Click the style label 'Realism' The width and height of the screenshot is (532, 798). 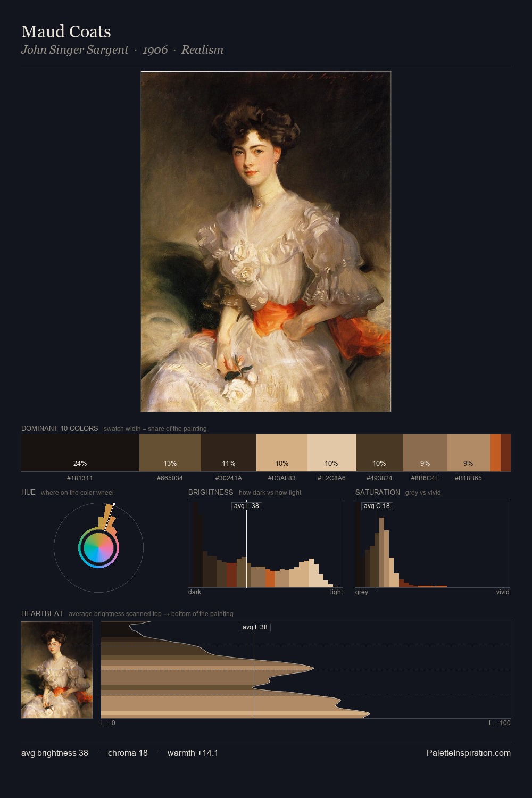pyautogui.click(x=202, y=49)
